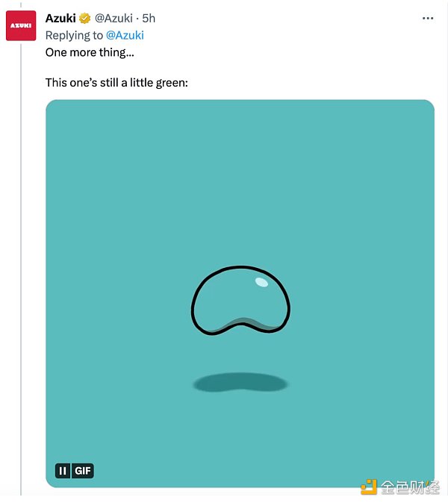Screen dimensions: 448x503
Task: Open the 5h timestamp link
Action: [x=149, y=19]
